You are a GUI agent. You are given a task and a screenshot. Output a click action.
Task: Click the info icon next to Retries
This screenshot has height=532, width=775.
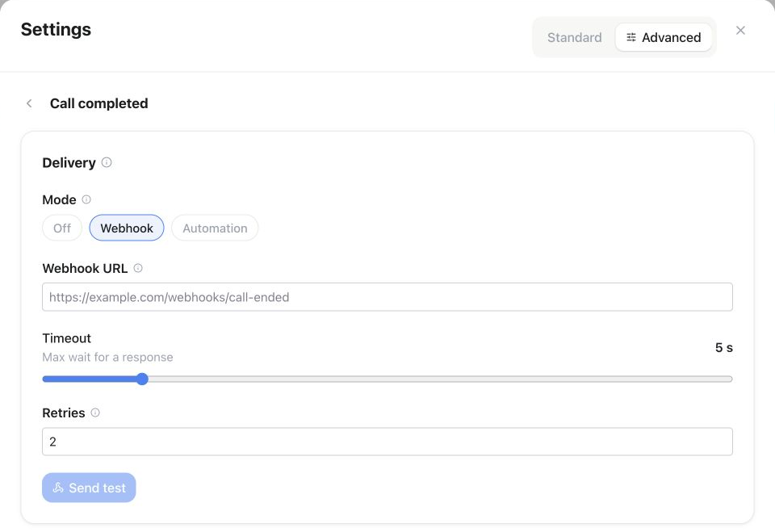95,413
